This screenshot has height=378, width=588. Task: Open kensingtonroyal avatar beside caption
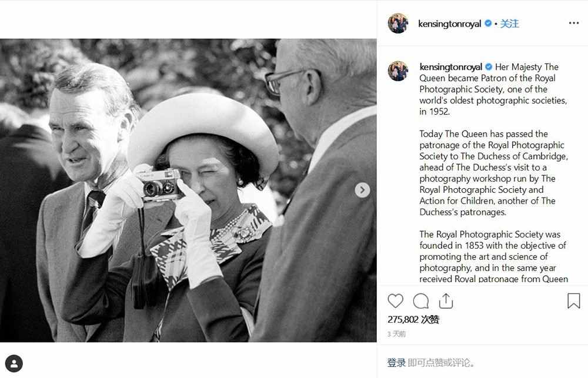point(398,71)
